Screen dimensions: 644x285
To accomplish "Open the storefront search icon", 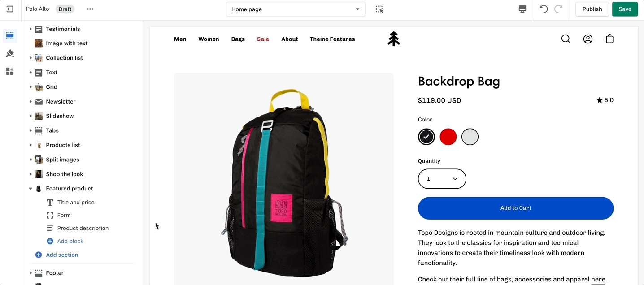I will coord(566,39).
